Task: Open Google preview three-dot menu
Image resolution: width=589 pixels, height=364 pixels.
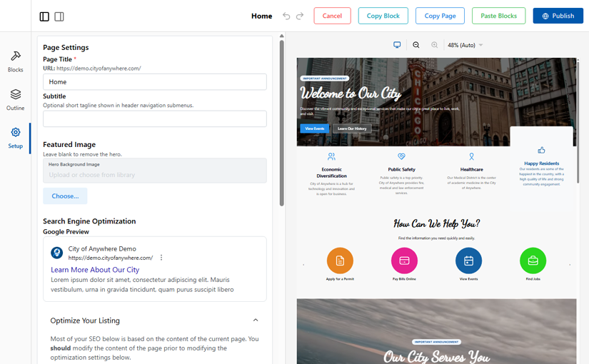Action: [161, 258]
